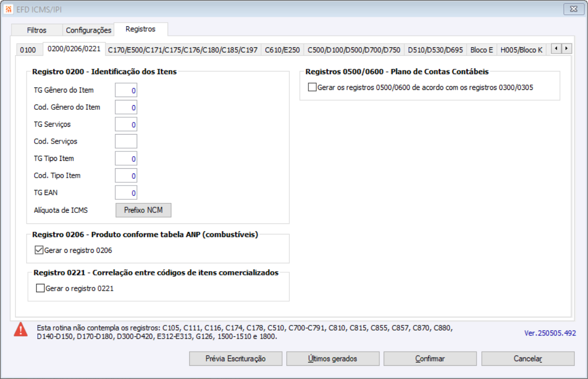This screenshot has width=588, height=379.
Task: Focus the Cod. Tipo Item field
Action: click(x=126, y=176)
